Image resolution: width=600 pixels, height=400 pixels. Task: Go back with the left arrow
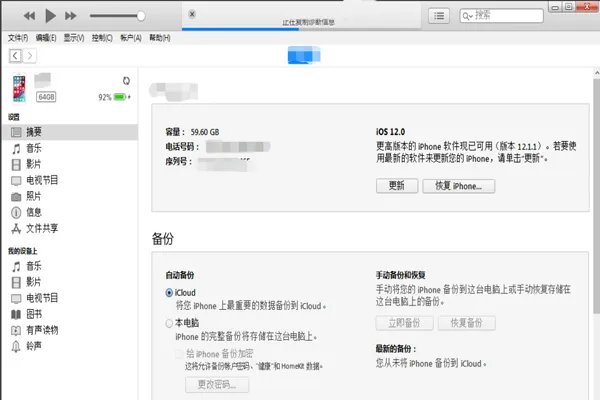[x=15, y=56]
